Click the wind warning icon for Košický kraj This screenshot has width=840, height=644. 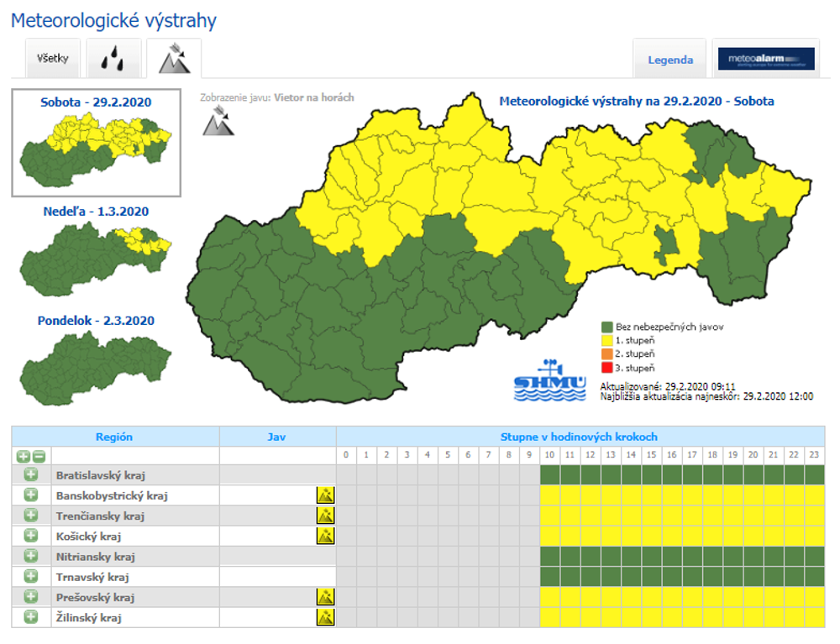pyautogui.click(x=325, y=536)
